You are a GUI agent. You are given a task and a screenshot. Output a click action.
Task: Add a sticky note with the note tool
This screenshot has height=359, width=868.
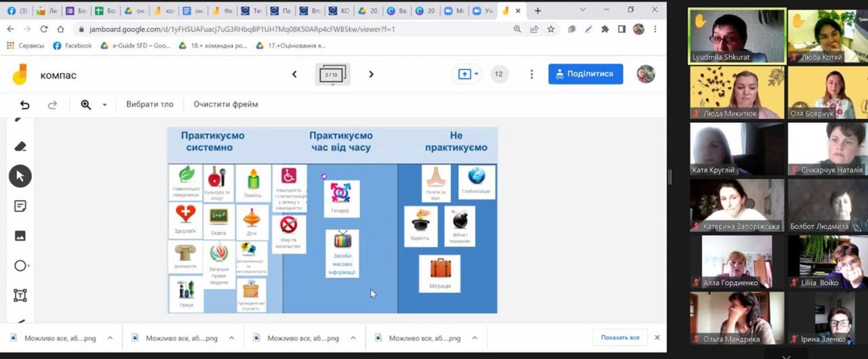pyautogui.click(x=20, y=206)
